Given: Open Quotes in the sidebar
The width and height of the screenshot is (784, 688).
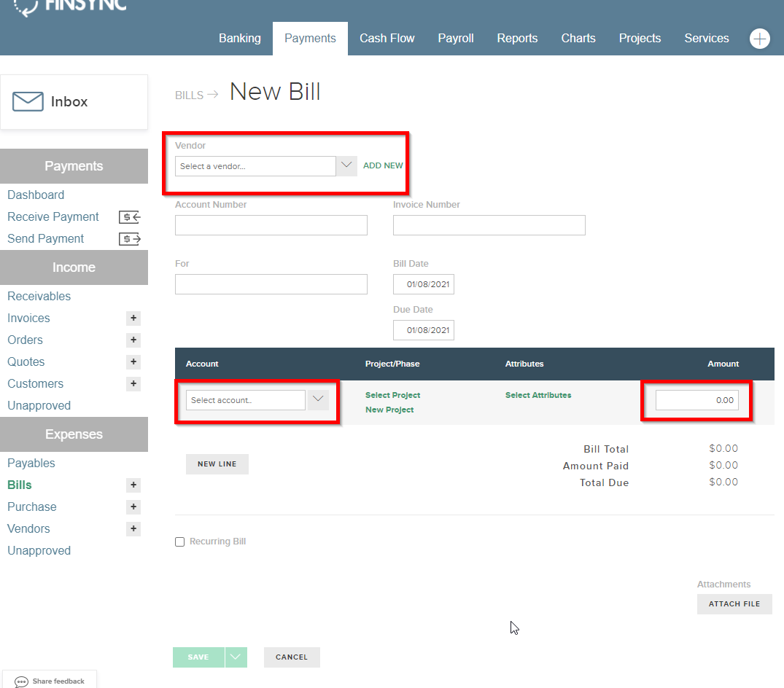Looking at the screenshot, I should 26,361.
